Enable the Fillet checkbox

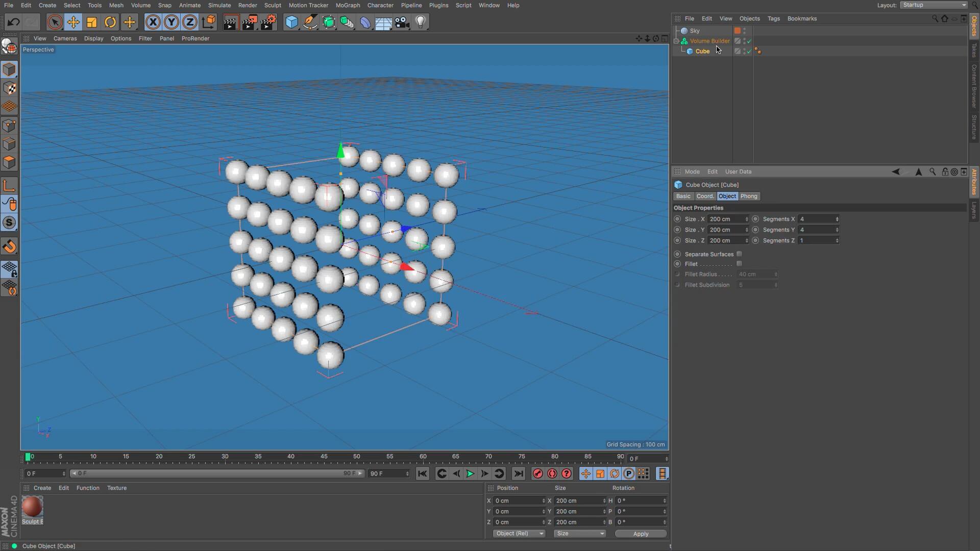[x=739, y=264]
